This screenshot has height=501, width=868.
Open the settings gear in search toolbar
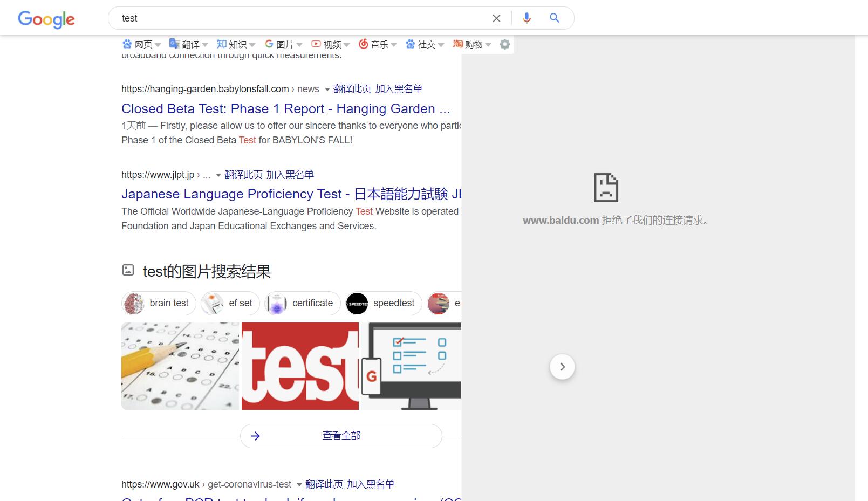coord(504,44)
